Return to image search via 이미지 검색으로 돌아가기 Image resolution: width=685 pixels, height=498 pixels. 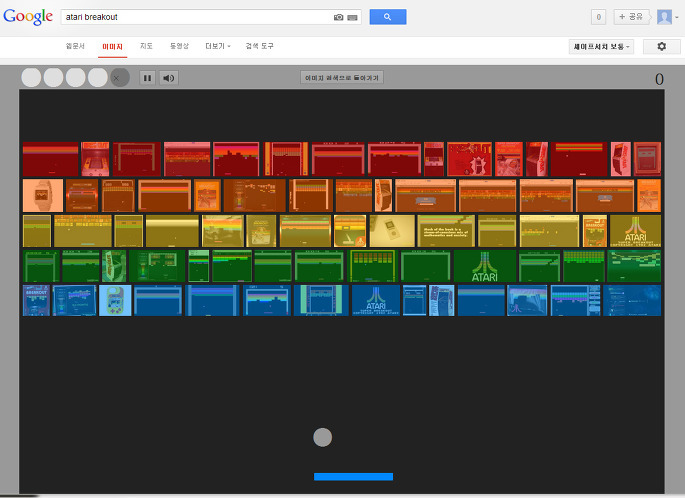pyautogui.click(x=342, y=78)
